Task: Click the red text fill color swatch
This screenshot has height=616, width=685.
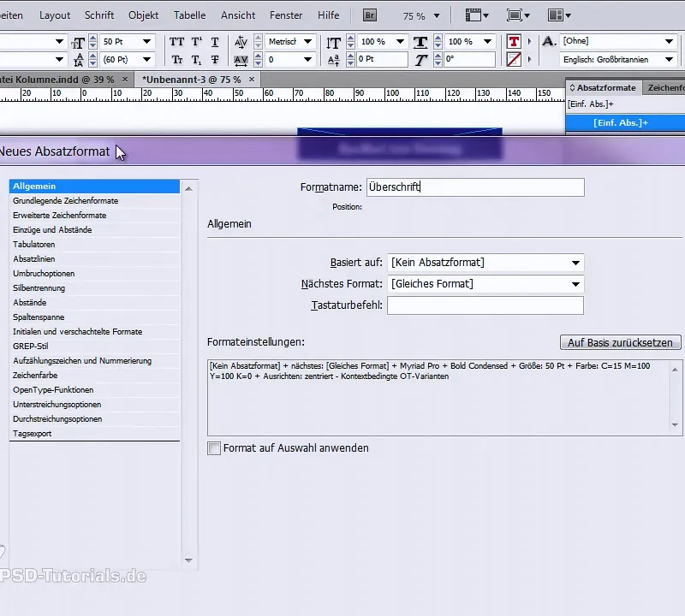Action: [x=514, y=41]
